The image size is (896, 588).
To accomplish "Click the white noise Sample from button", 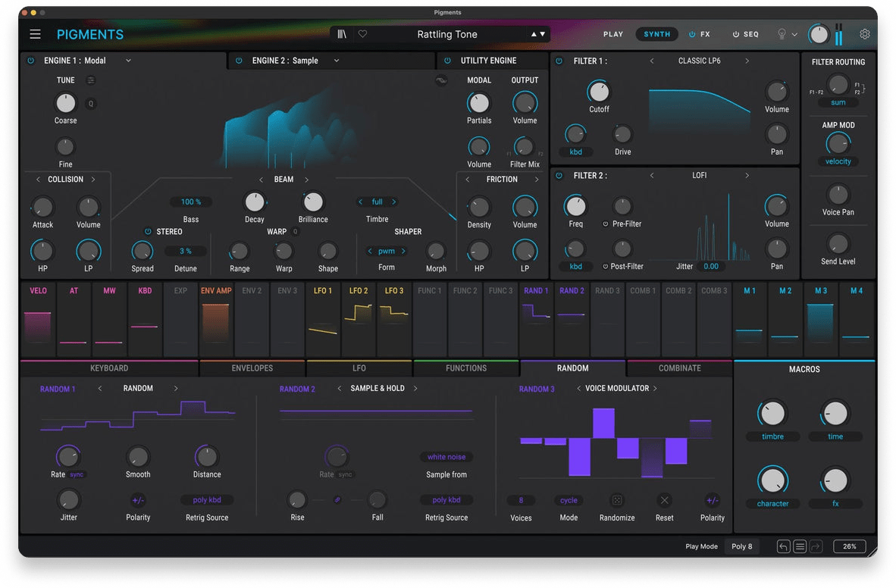I will 446,457.
